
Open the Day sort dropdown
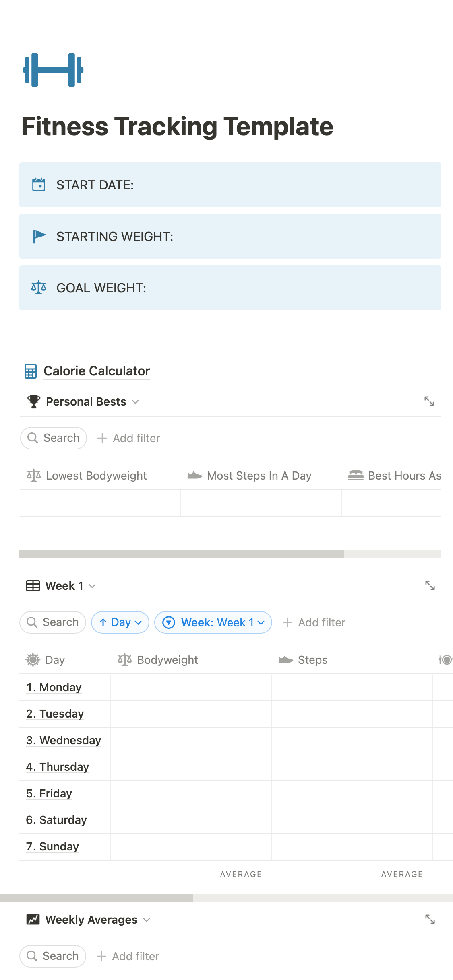(120, 622)
